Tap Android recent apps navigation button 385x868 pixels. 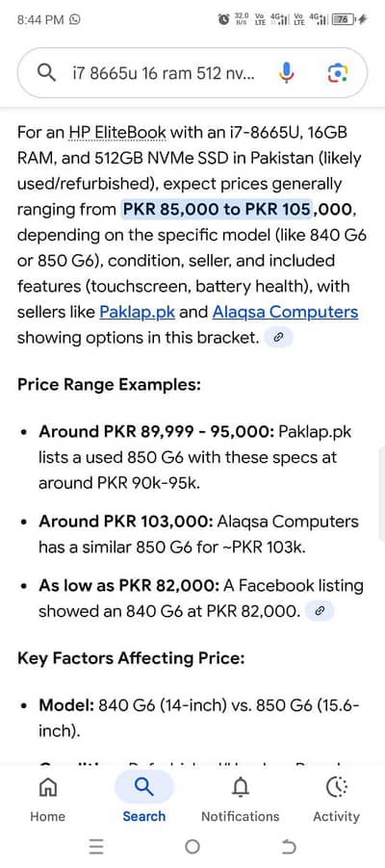96,847
